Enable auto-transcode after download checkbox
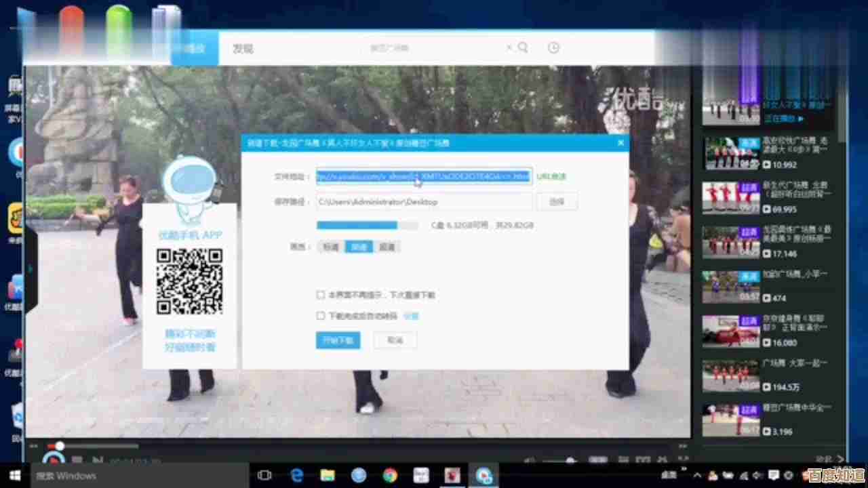Screen dimensions: 868x488 (x=321, y=316)
